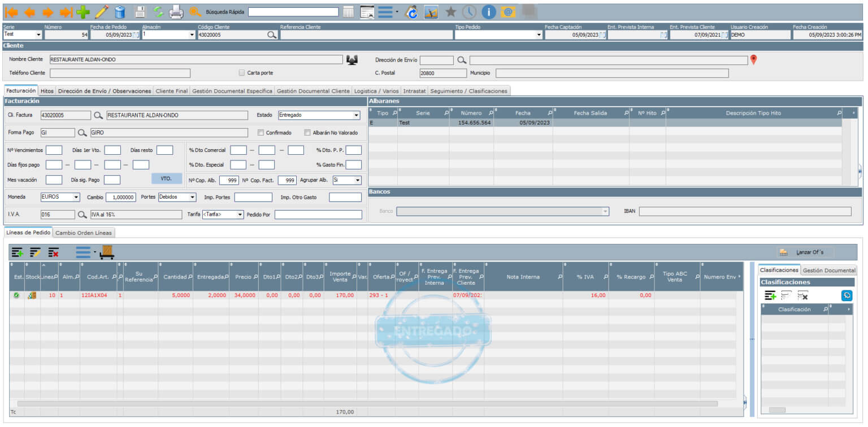The image size is (868, 427).
Task: Go to the previous record arrow
Action: coord(29,11)
